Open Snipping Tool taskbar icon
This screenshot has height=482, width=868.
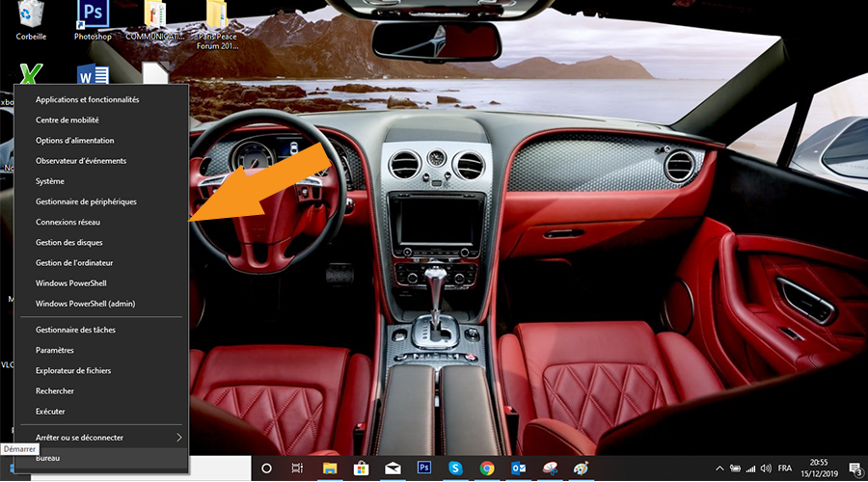[x=551, y=469]
